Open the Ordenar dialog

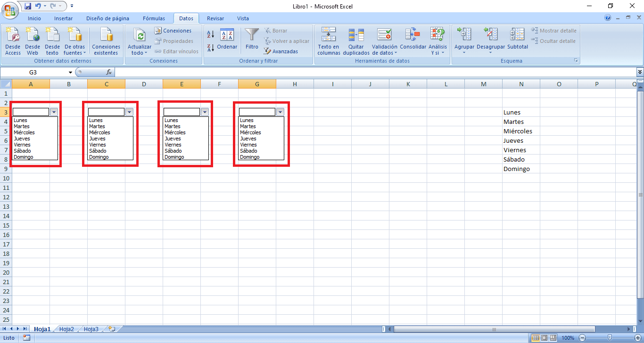tap(227, 40)
